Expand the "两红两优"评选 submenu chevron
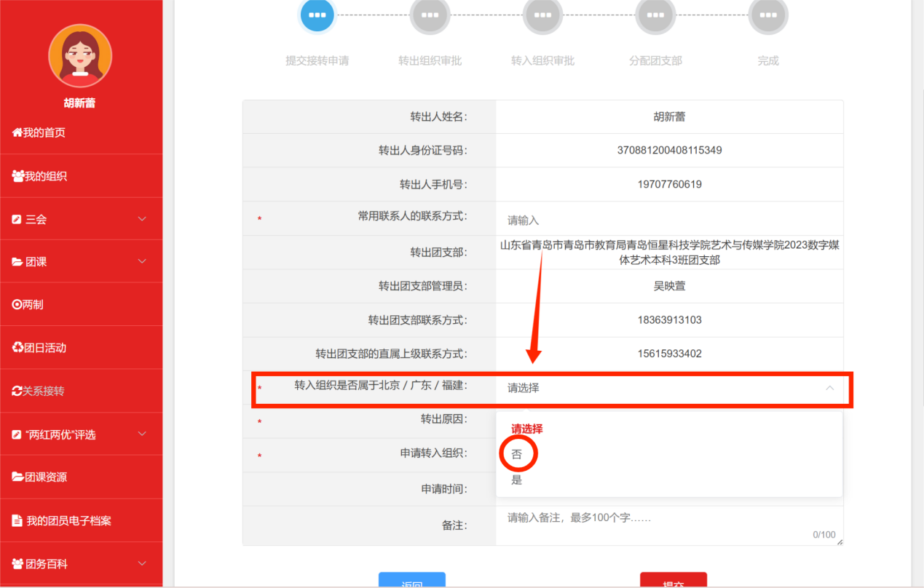The width and height of the screenshot is (924, 588). pos(142,434)
